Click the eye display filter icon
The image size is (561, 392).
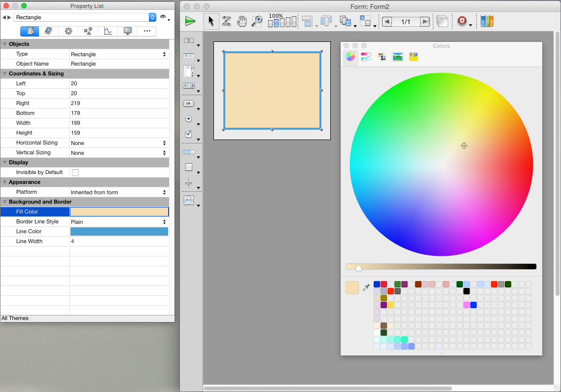[x=163, y=17]
